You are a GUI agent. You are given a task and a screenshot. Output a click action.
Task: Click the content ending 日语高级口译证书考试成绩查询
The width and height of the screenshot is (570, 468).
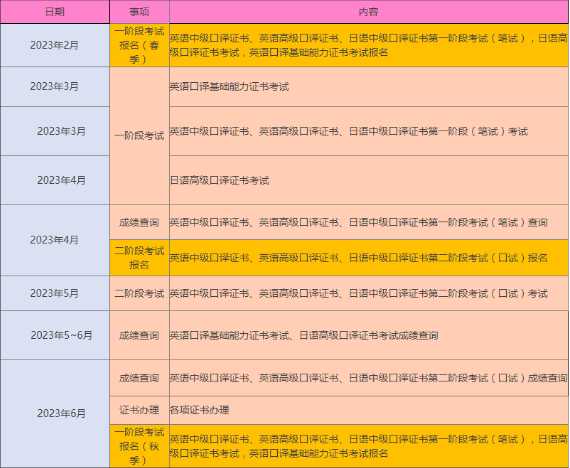[369, 335]
